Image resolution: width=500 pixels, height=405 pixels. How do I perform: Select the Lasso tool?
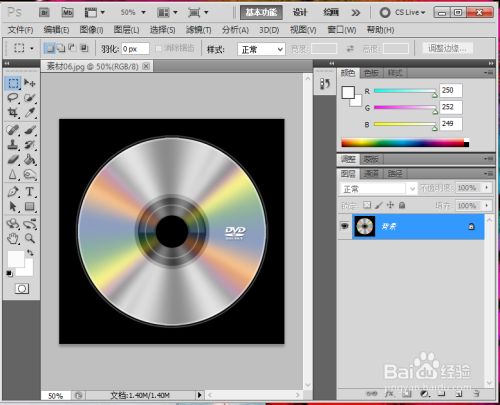click(13, 98)
